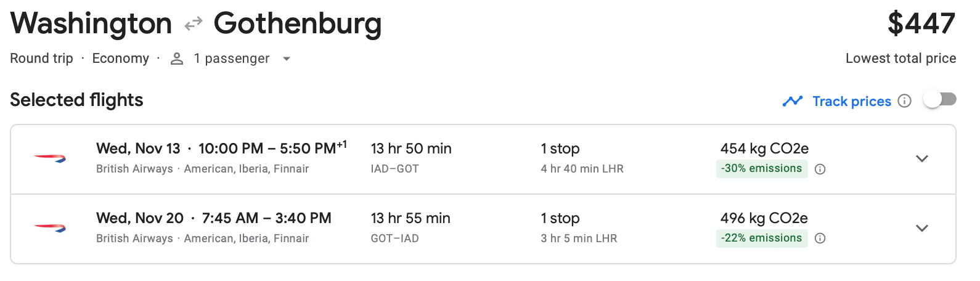Click the passenger person icon

(x=177, y=59)
